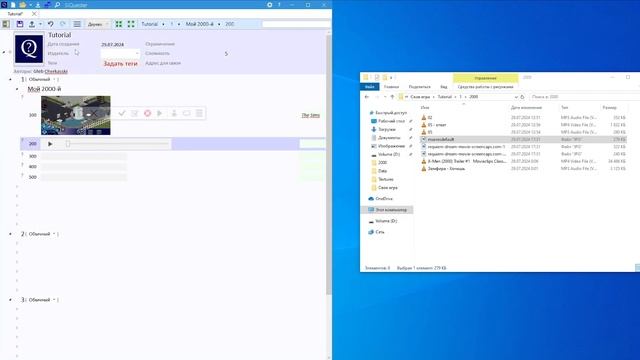Viewport: 640px width, 360px height.
Task: Click the new file icon in title bar
Action: coord(13,5)
